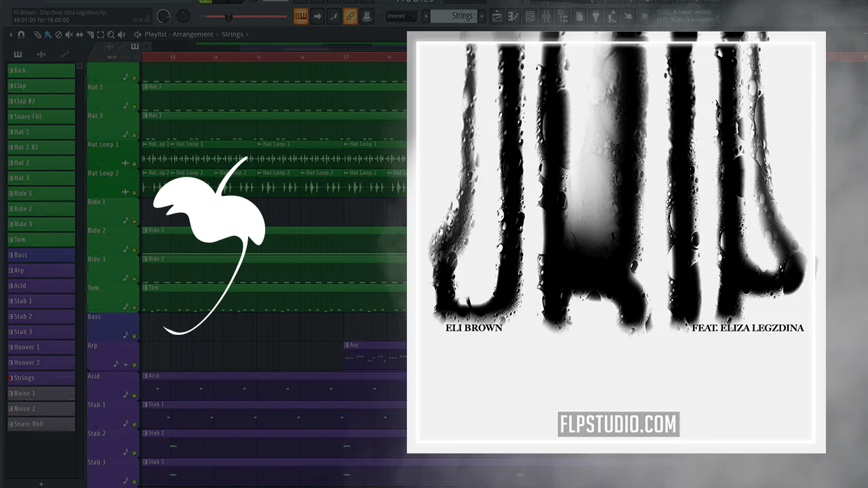Select the Mute tool in Playlist toolbar

pyautogui.click(x=68, y=35)
